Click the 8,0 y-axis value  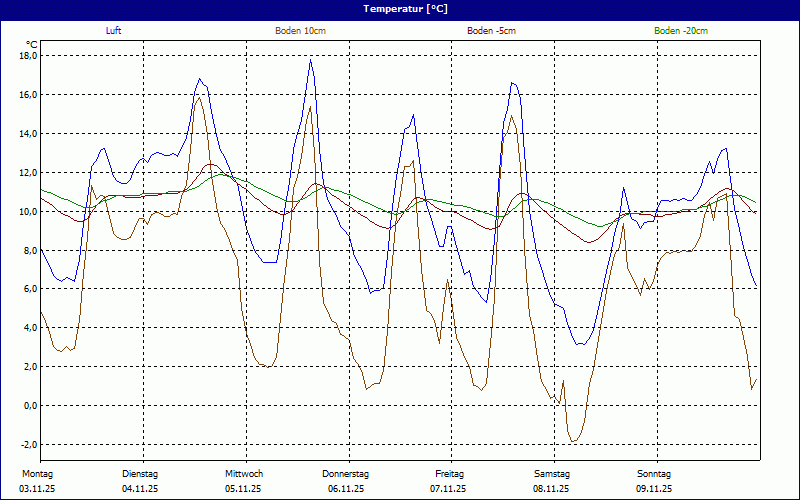click(31, 250)
